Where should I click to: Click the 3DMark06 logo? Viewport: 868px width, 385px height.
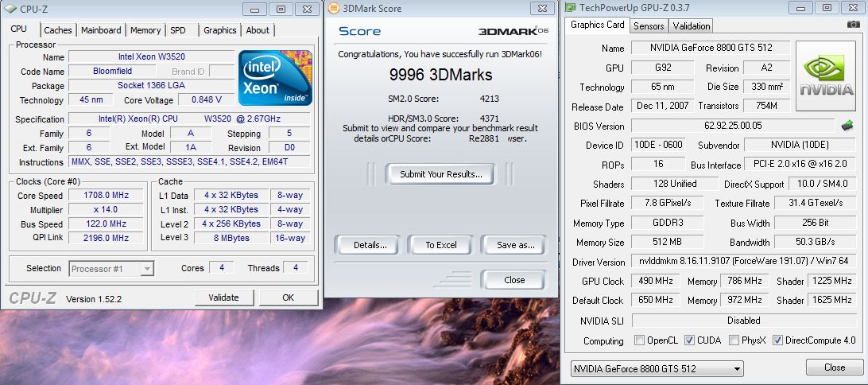click(513, 31)
